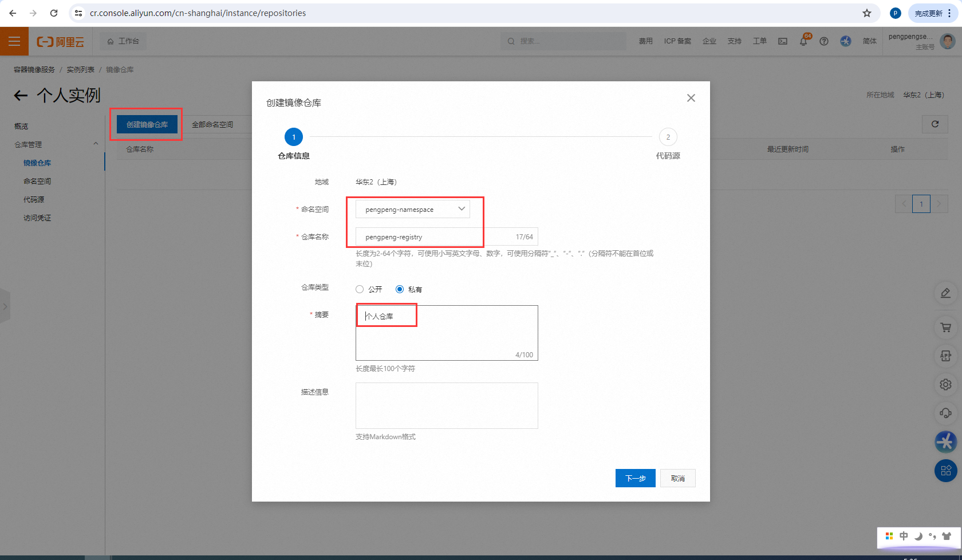Click the IME punctuation mode icon
Screen dimensions: 962x560
click(x=932, y=537)
